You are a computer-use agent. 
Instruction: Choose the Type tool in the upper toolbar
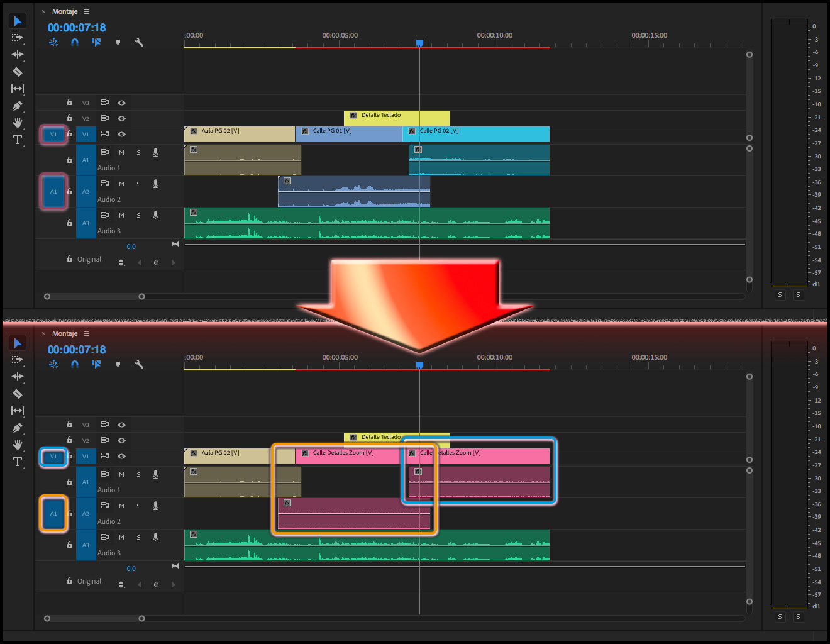point(18,140)
